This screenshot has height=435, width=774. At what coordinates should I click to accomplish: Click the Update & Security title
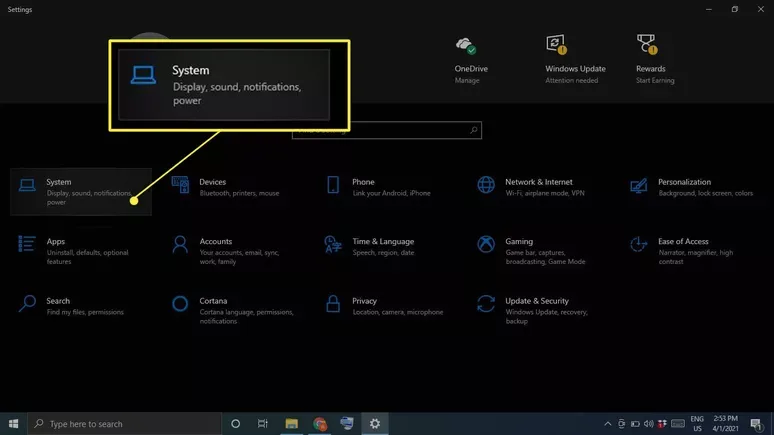pyautogui.click(x=537, y=301)
